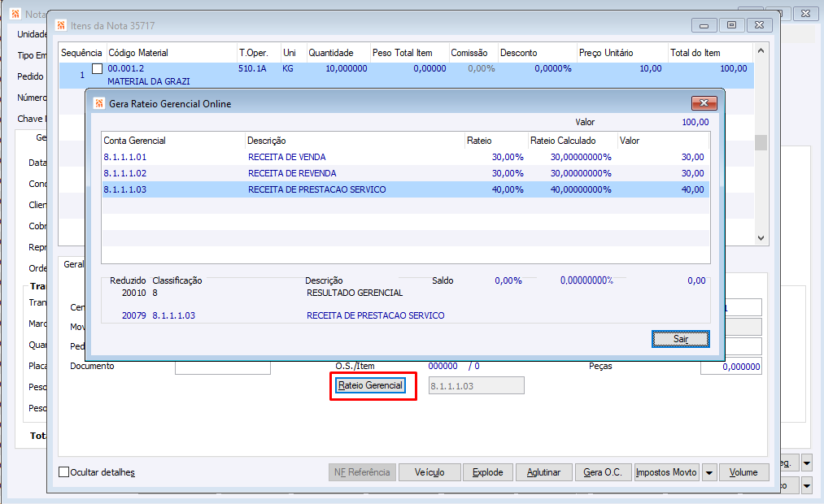Screen dimensions: 824x504
Task: Open the lower dropdown arrow in the background window
Action: [x=807, y=485]
